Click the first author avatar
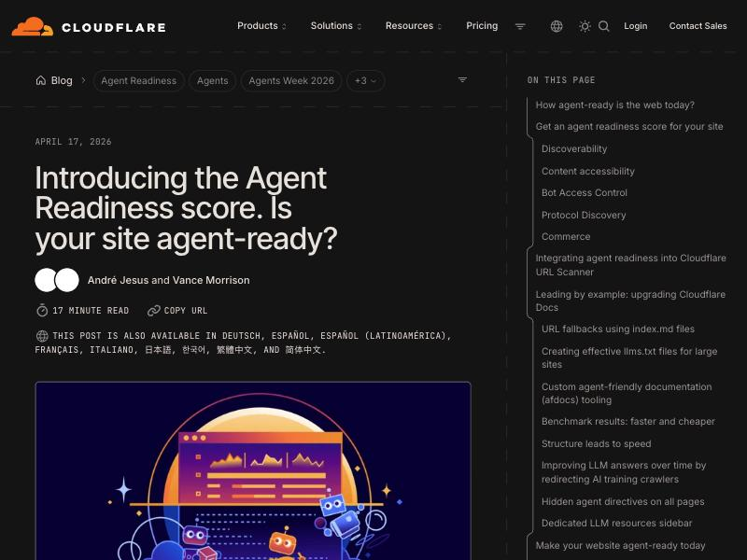This screenshot has height=560, width=747. pos(46,280)
